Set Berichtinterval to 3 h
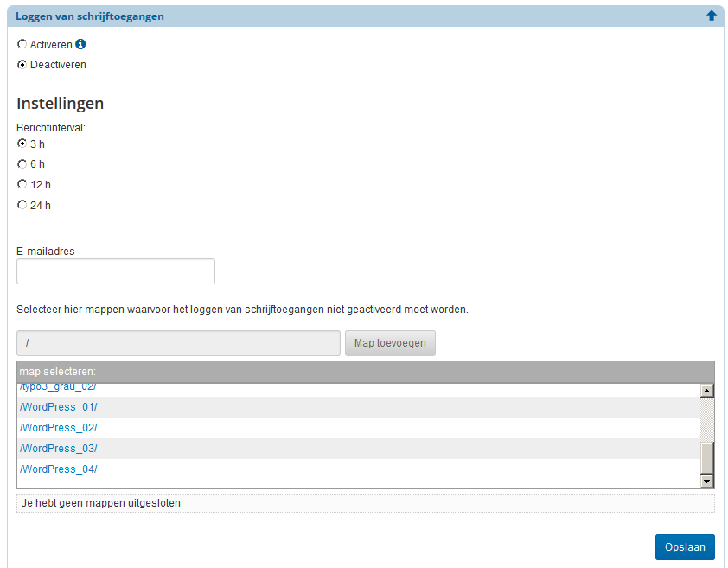This screenshot has width=728, height=568. pyautogui.click(x=22, y=144)
